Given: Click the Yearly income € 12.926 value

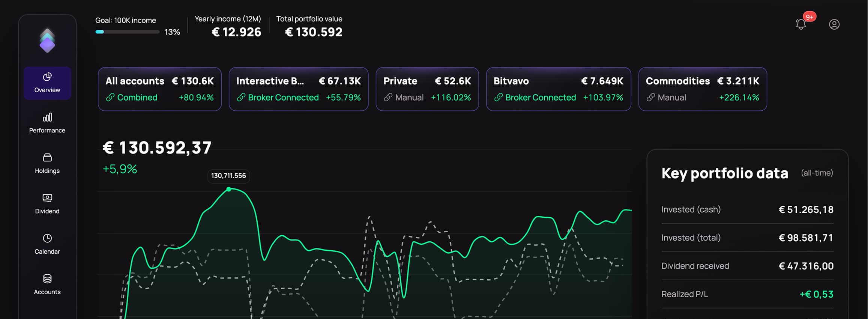Looking at the screenshot, I should click(236, 32).
